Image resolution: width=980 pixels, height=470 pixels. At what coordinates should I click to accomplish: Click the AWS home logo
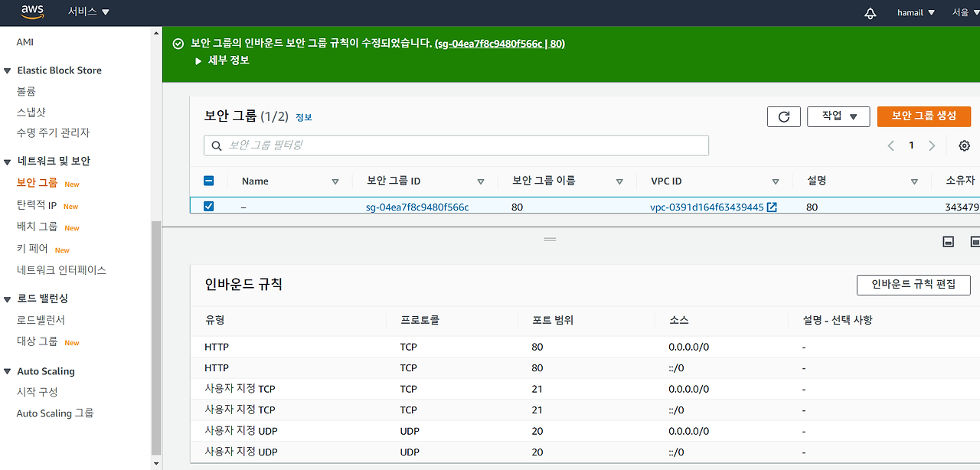(x=32, y=11)
